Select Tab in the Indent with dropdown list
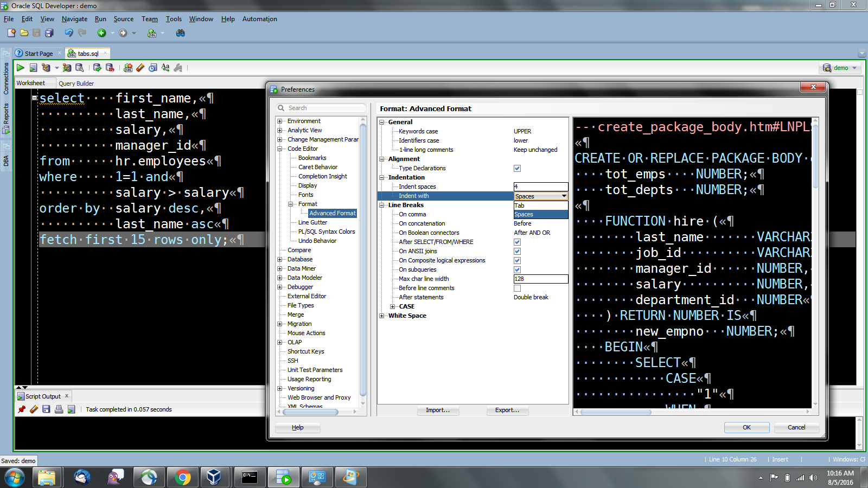The image size is (868, 488). tap(540, 206)
